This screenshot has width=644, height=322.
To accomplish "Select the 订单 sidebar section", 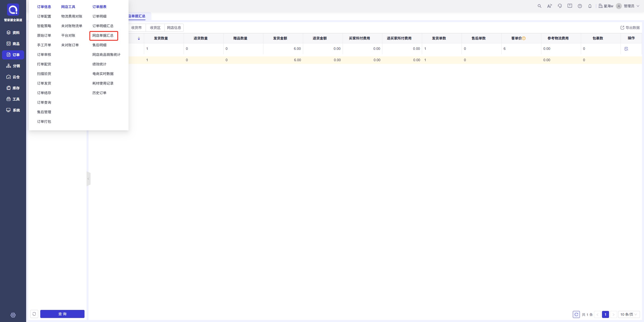I will click(x=13, y=55).
